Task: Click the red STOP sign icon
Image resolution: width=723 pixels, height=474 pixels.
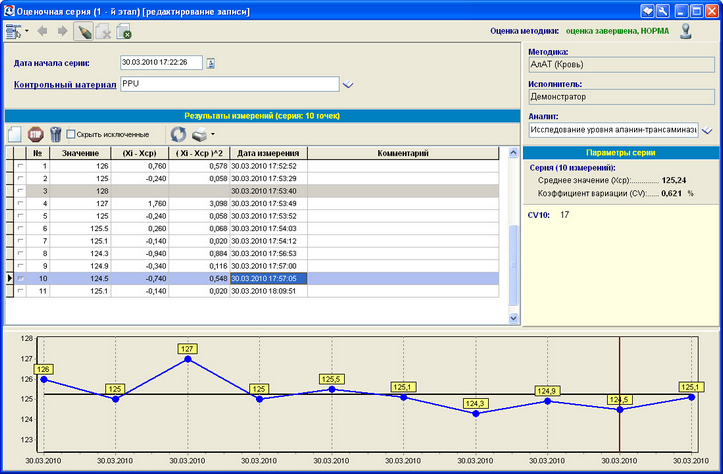Action: click(35, 133)
